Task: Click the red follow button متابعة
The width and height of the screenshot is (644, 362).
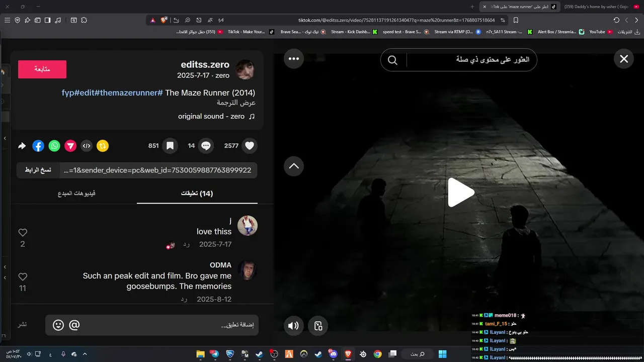Action: point(42,69)
